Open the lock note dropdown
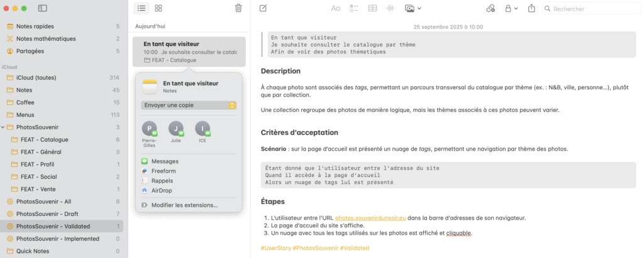Viewport: 644px width, 258px height. point(511,9)
